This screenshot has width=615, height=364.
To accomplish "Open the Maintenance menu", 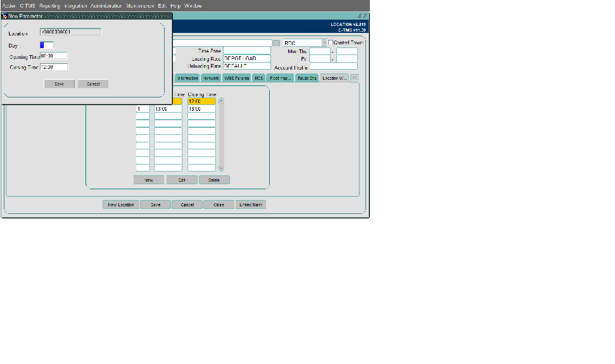I will click(x=140, y=6).
